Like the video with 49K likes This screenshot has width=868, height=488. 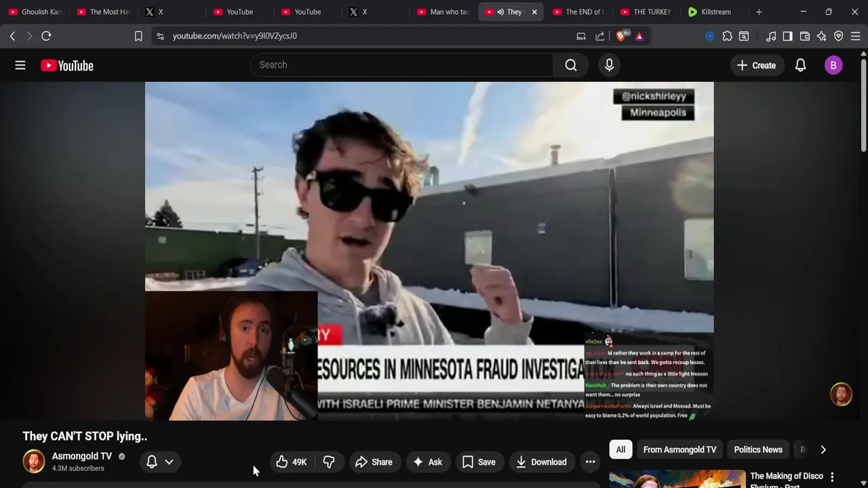(x=292, y=462)
